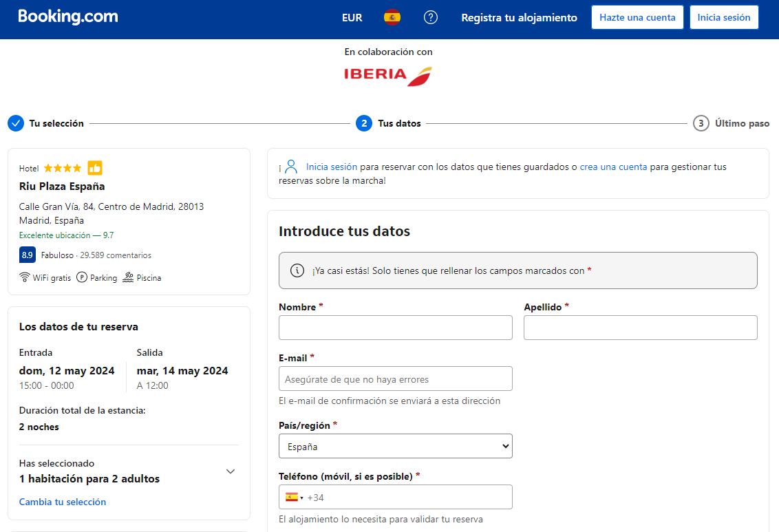Viewport: 779px width, 532px height.
Task: Click the 'crea una cuenta' link
Action: 613,167
